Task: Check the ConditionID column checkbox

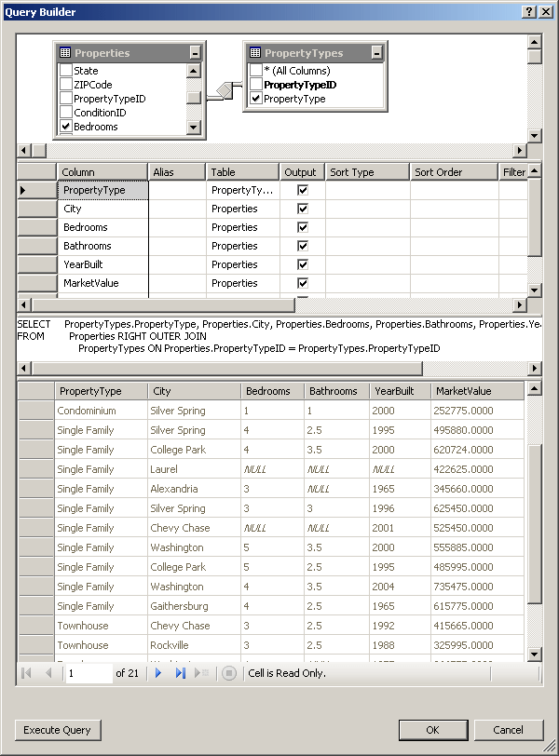Action: [x=66, y=113]
